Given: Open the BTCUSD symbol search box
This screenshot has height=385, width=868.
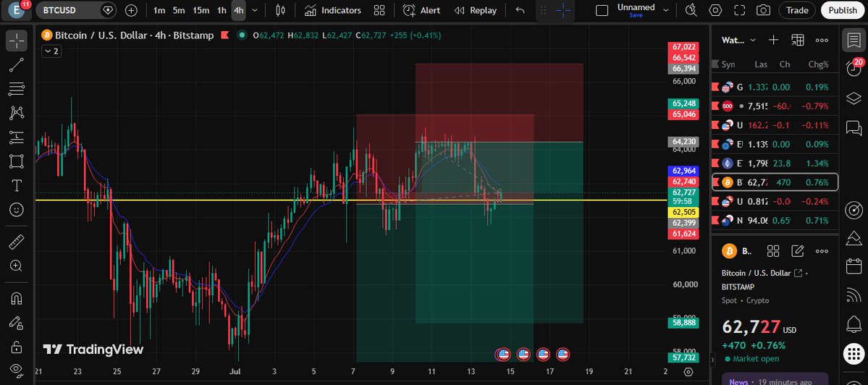Looking at the screenshot, I should tap(77, 10).
